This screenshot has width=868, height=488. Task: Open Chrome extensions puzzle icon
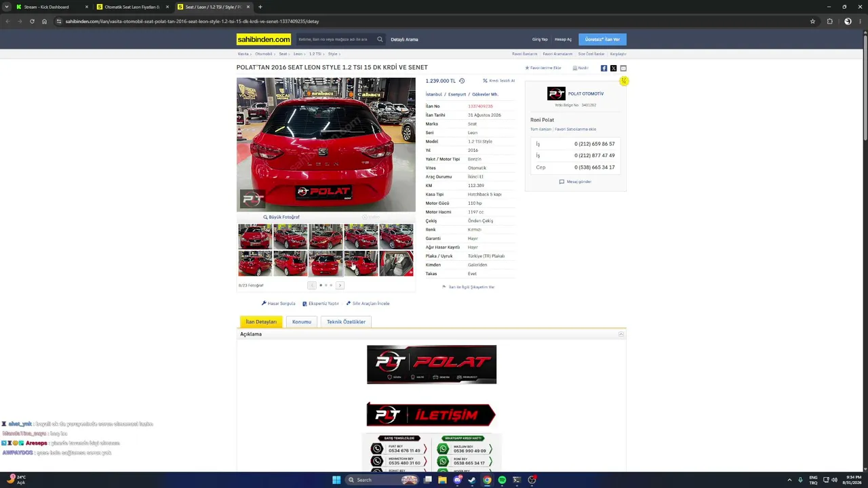click(829, 21)
